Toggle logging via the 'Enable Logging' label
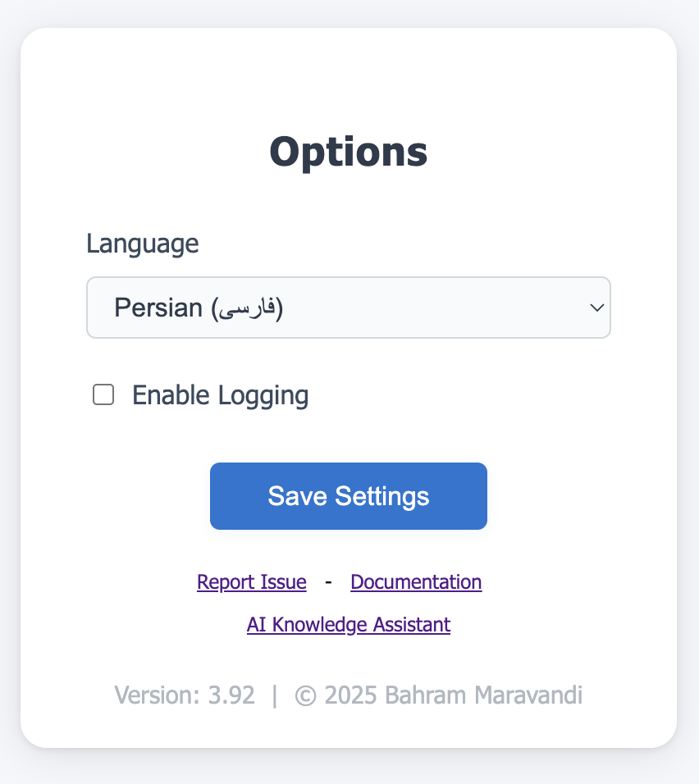Viewport: 699px width, 784px height. point(220,395)
